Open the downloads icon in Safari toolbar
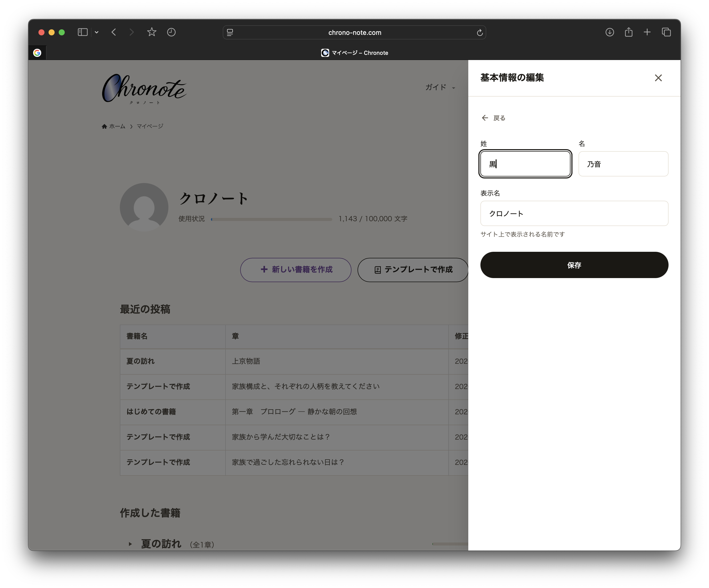 pyautogui.click(x=610, y=32)
